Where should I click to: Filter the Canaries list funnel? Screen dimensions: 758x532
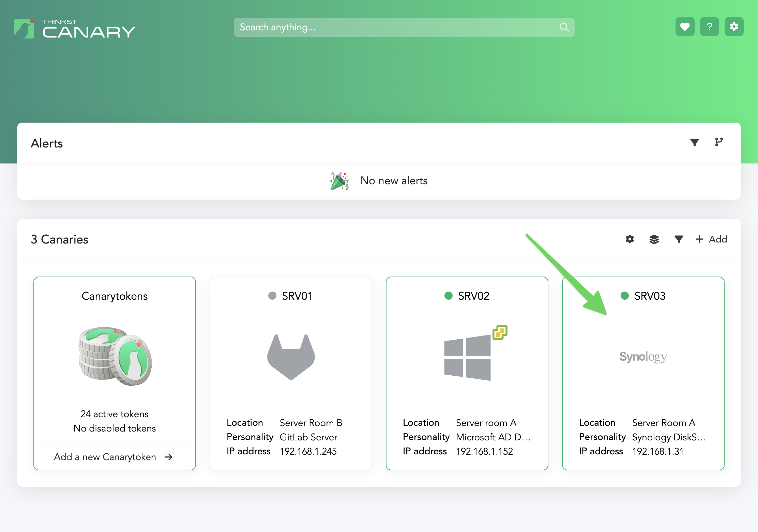(x=679, y=239)
